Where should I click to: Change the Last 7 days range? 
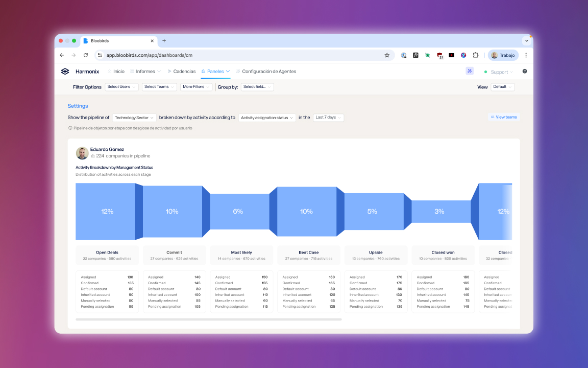coord(328,118)
